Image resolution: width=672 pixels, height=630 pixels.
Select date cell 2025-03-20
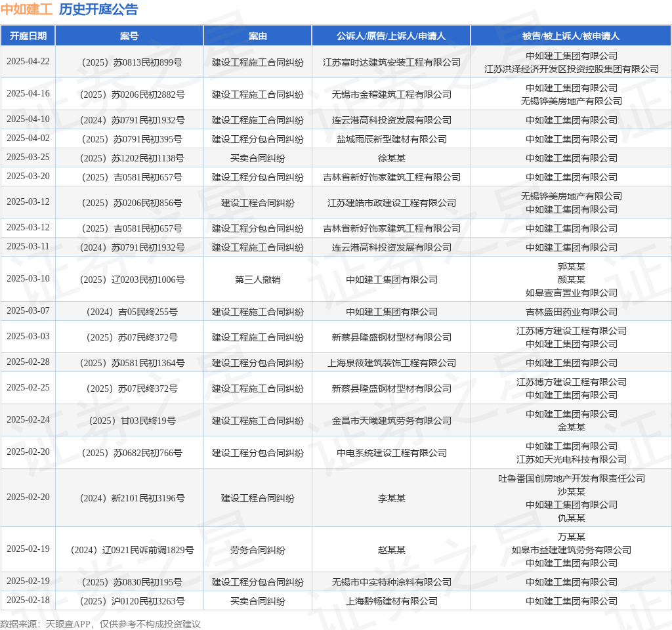[28, 176]
